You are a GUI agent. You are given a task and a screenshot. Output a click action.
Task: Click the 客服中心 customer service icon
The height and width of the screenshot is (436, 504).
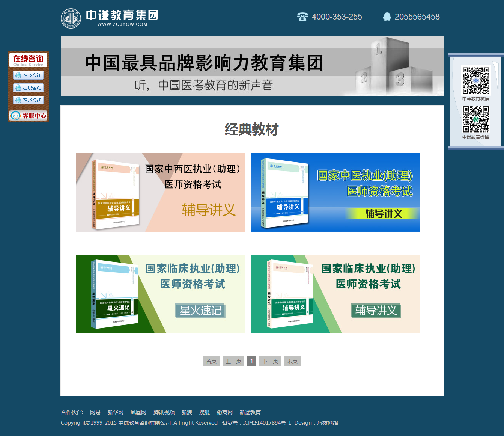pos(29,116)
